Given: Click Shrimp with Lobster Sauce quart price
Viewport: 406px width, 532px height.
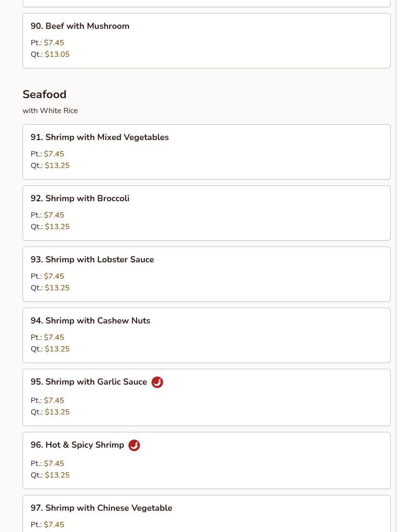Looking at the screenshot, I should tap(57, 288).
